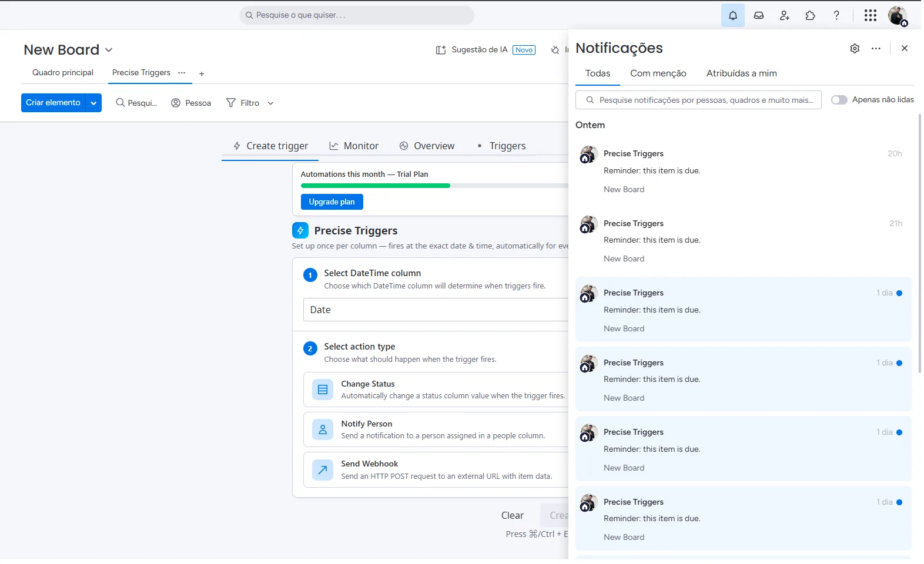Select the Triggers tab

pyautogui.click(x=501, y=146)
